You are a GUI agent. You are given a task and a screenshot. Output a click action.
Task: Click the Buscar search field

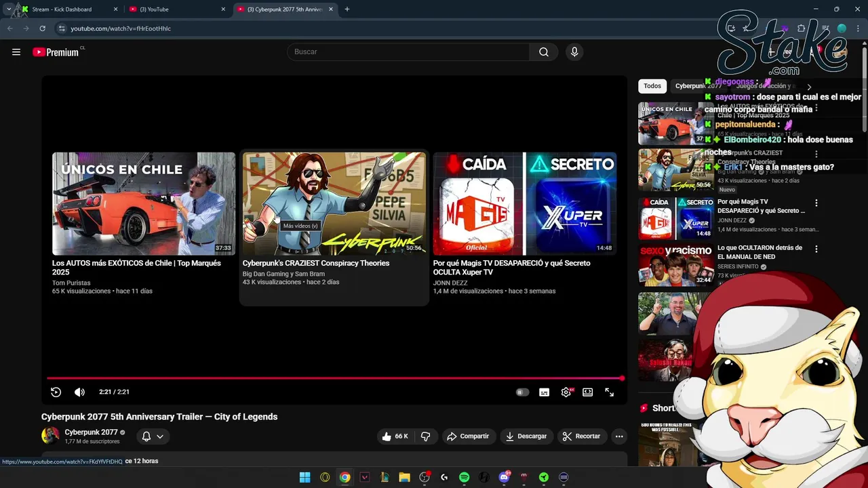(x=408, y=52)
